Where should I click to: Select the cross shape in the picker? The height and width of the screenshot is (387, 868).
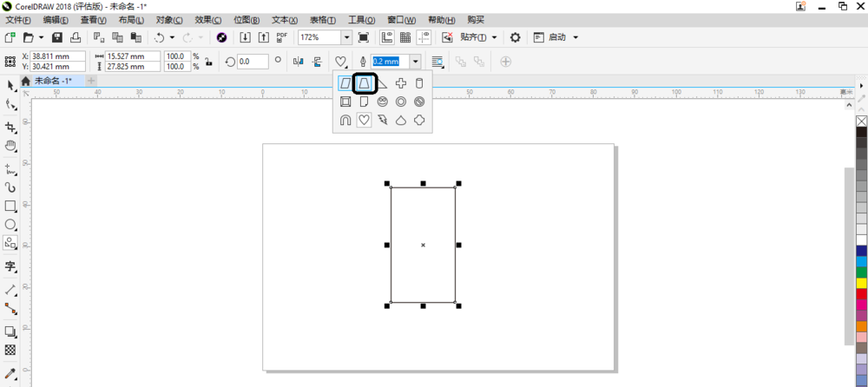[401, 83]
